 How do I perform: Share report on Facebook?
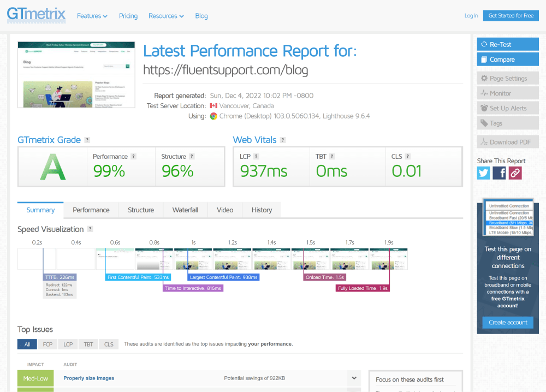pos(499,173)
